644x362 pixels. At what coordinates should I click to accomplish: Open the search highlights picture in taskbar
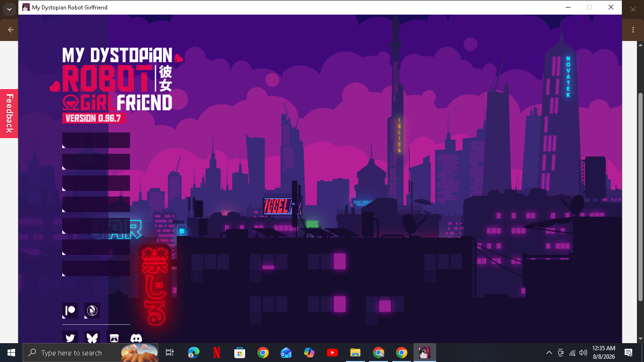click(x=140, y=353)
